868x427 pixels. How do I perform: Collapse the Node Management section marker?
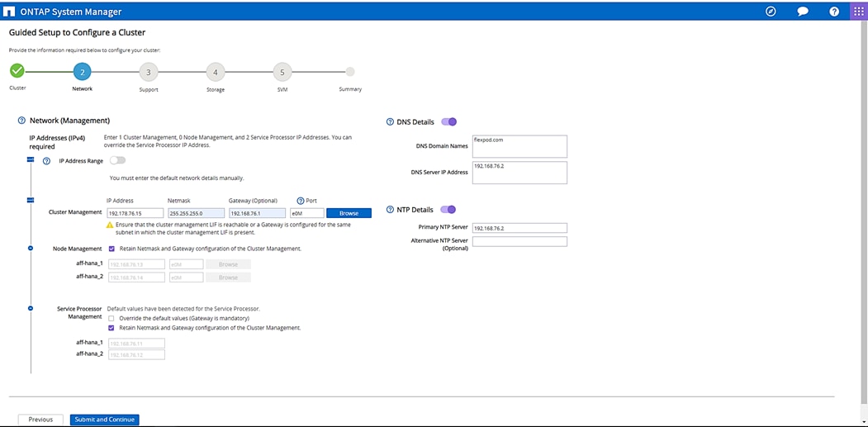[x=31, y=249]
